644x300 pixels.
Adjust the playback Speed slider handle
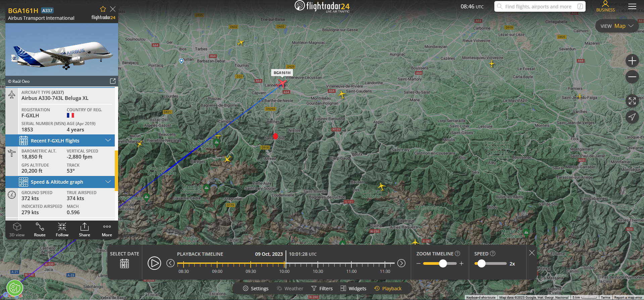pos(482,263)
